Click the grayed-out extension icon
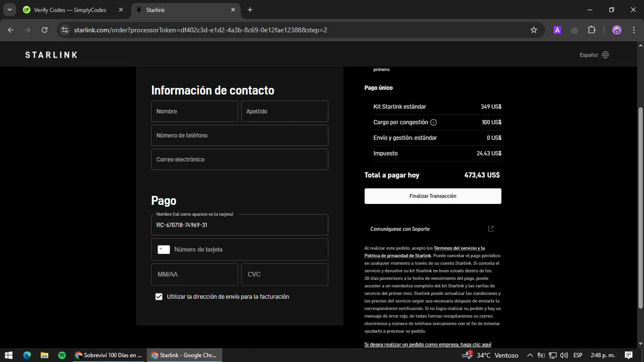Viewport: 644px width, 362px height. 574,30
